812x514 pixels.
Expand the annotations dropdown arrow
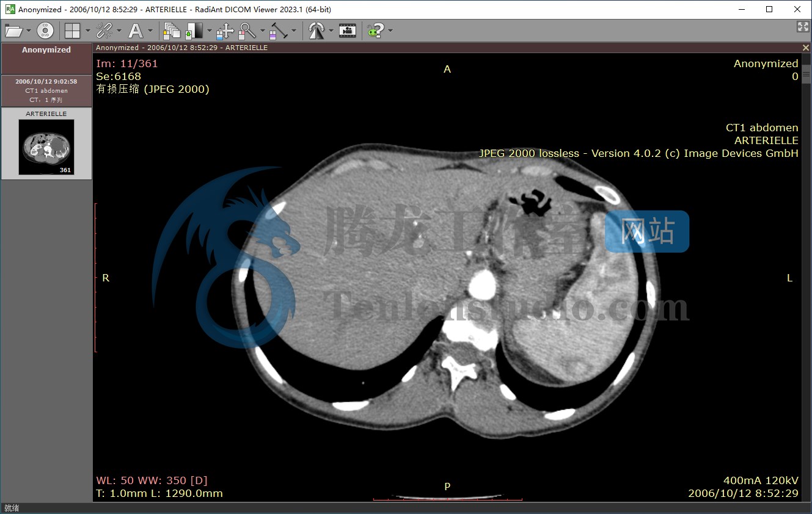click(x=150, y=31)
